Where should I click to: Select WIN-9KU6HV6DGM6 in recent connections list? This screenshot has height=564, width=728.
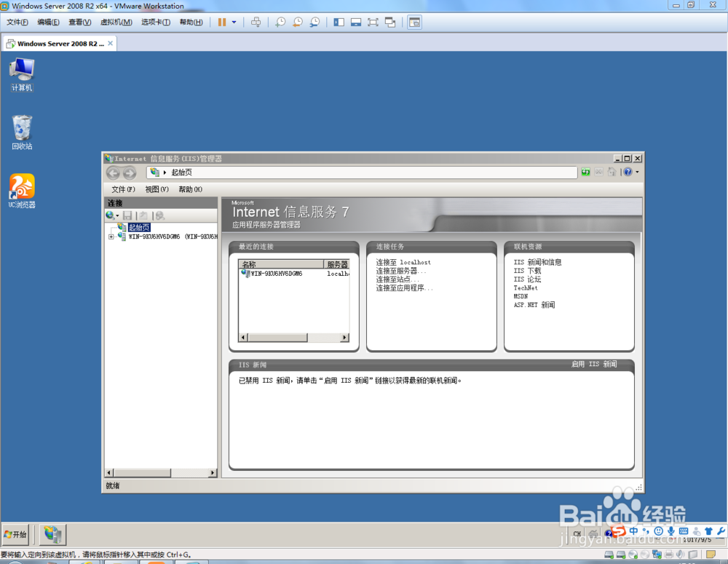pyautogui.click(x=277, y=274)
